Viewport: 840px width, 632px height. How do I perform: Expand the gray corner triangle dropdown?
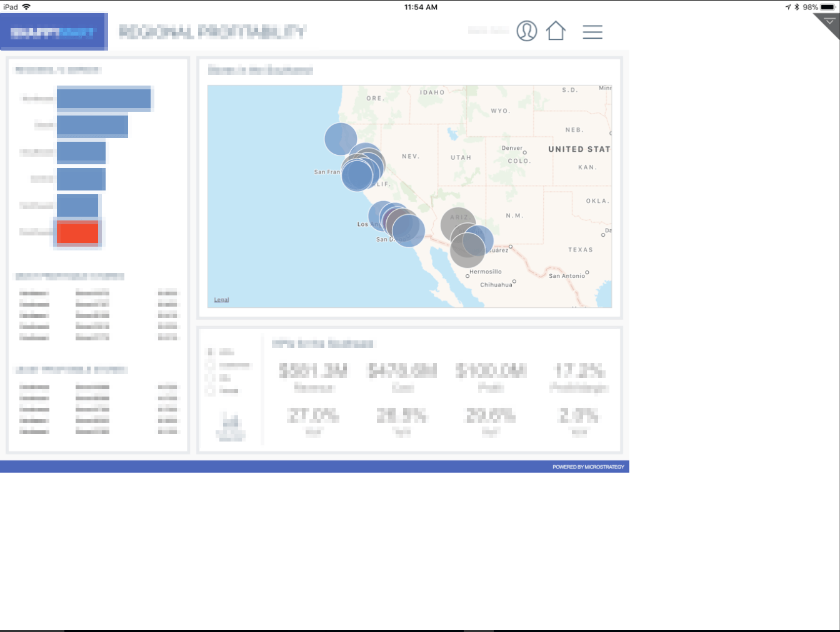(x=828, y=24)
